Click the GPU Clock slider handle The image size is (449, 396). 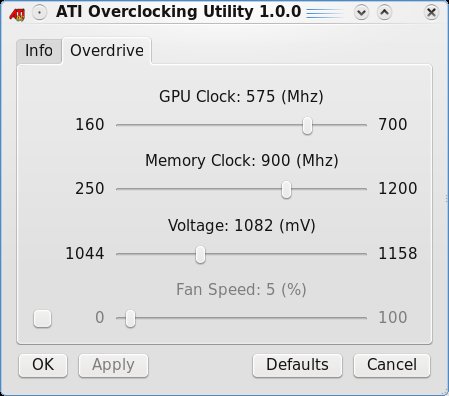click(307, 126)
